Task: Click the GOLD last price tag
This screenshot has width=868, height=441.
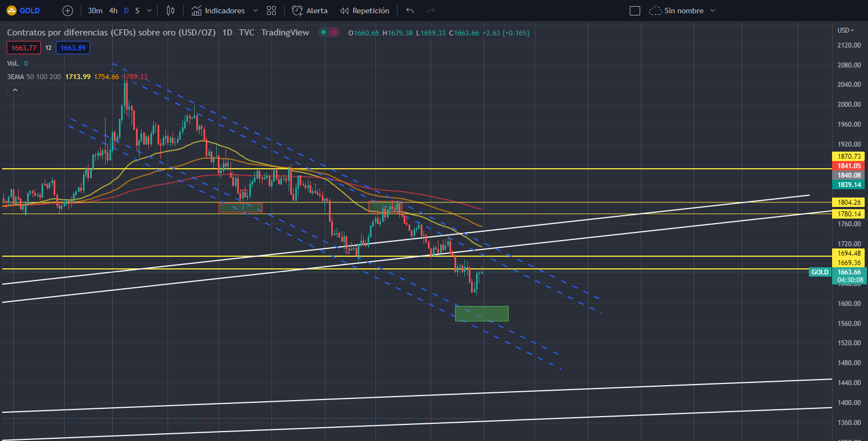Action: 820,272
